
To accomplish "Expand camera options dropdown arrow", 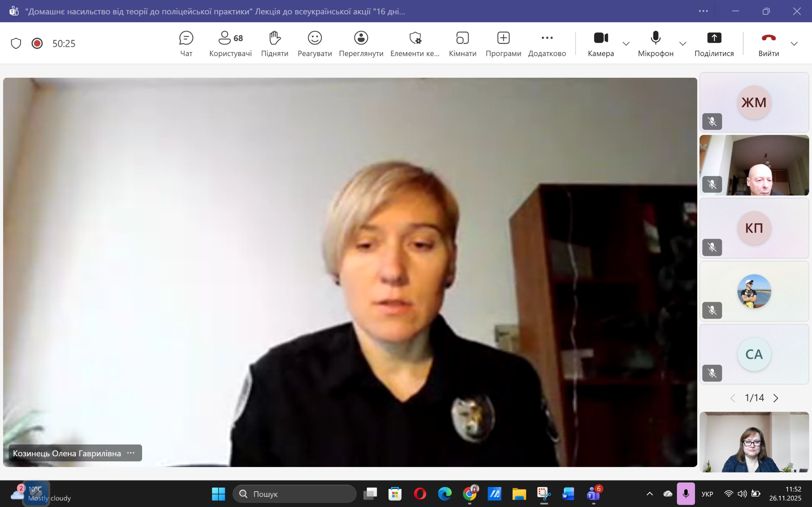I will pos(626,44).
